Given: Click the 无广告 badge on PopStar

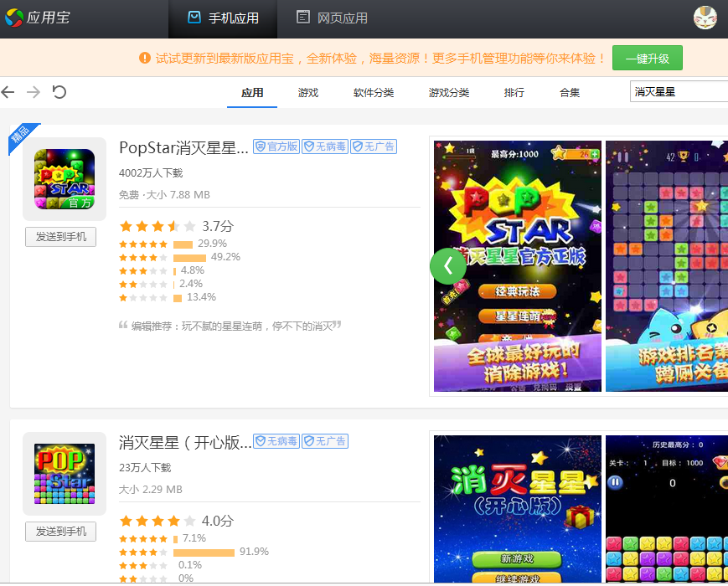Looking at the screenshot, I should click(x=374, y=146).
